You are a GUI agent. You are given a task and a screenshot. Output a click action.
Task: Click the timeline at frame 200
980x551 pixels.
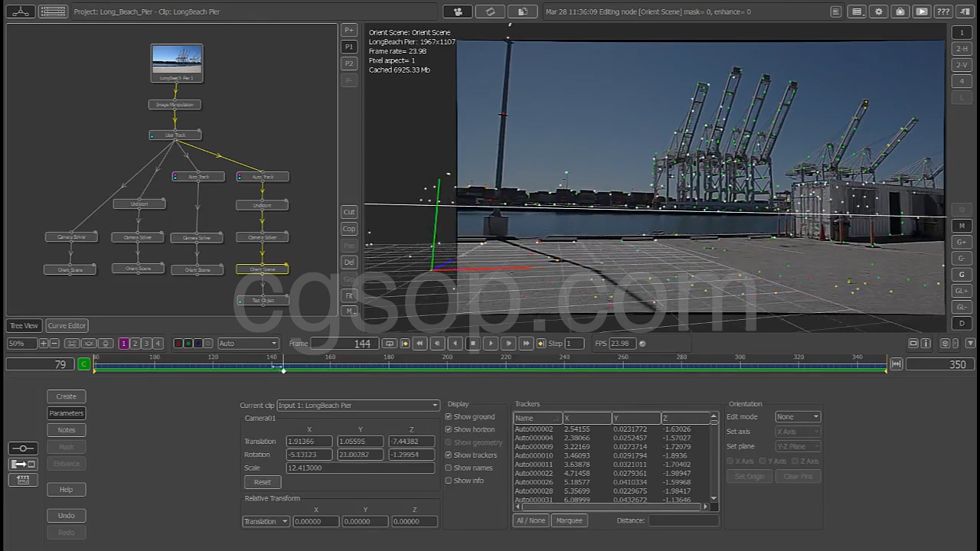coord(447,367)
